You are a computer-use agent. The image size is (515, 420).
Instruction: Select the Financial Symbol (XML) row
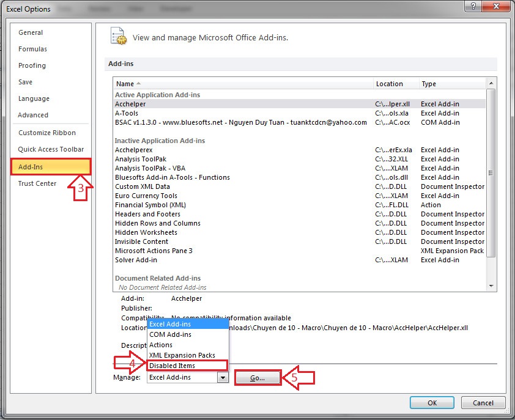pos(300,205)
